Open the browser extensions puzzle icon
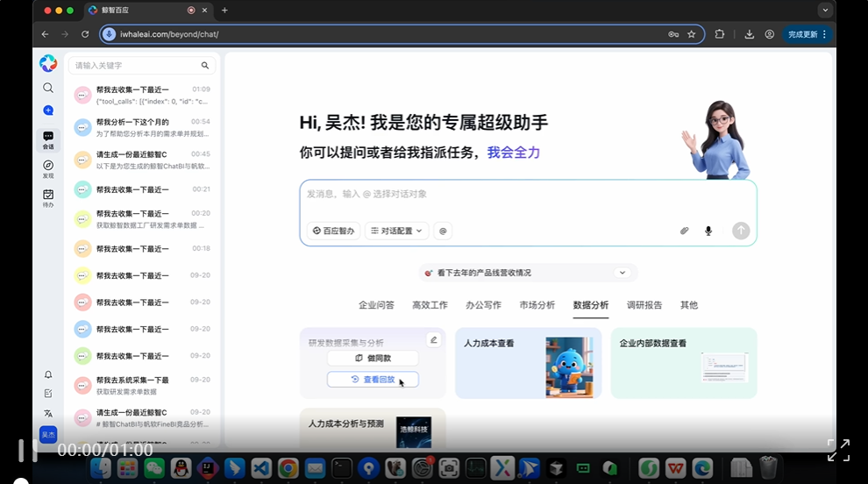This screenshot has width=868, height=484. [x=719, y=34]
